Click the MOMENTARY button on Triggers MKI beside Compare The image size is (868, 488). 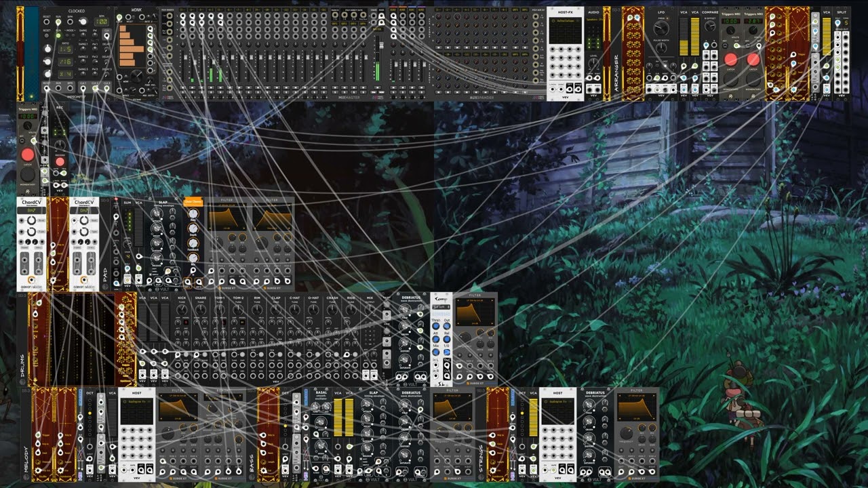[730, 79]
